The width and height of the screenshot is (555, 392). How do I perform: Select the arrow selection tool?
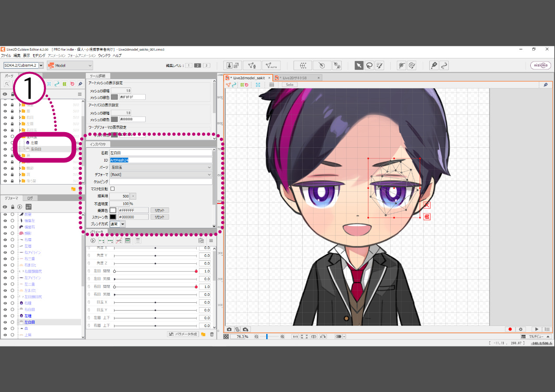tap(359, 65)
